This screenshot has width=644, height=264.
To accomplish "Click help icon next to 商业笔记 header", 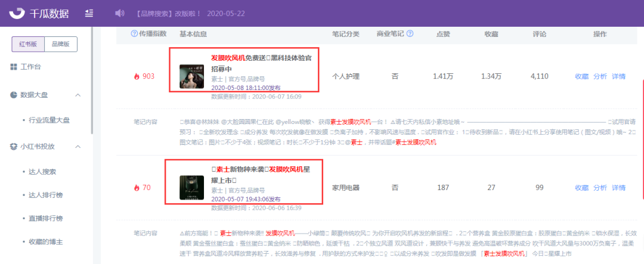I will 410,34.
